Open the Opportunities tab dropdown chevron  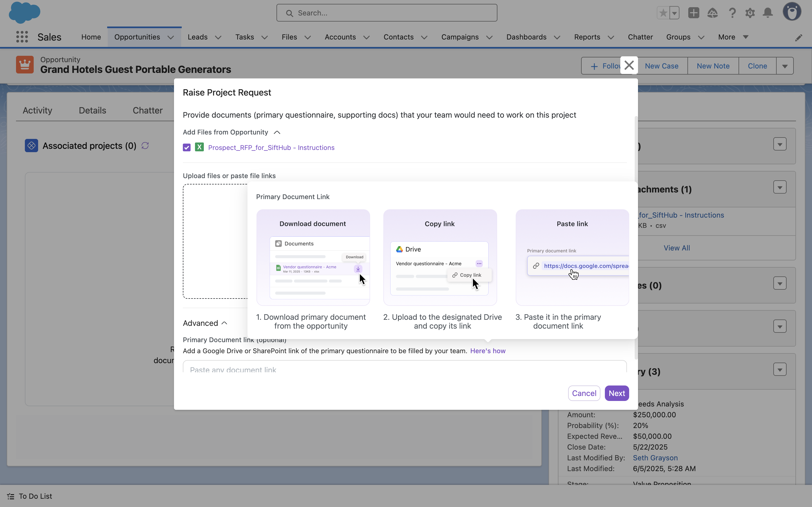[x=171, y=37]
